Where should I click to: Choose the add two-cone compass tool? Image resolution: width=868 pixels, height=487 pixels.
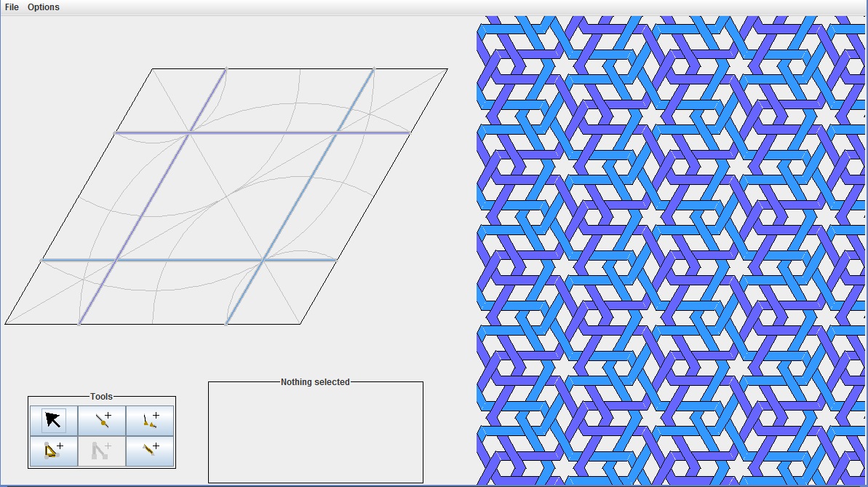(x=150, y=421)
